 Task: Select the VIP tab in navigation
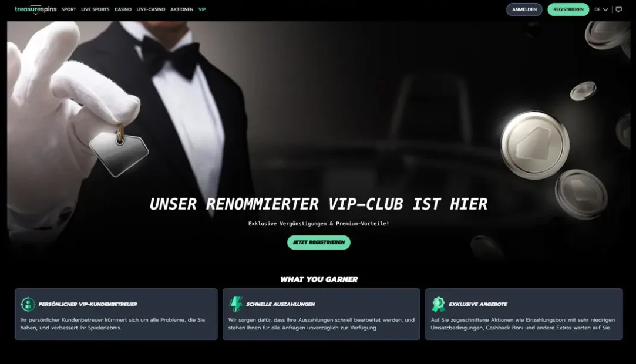[x=202, y=9]
